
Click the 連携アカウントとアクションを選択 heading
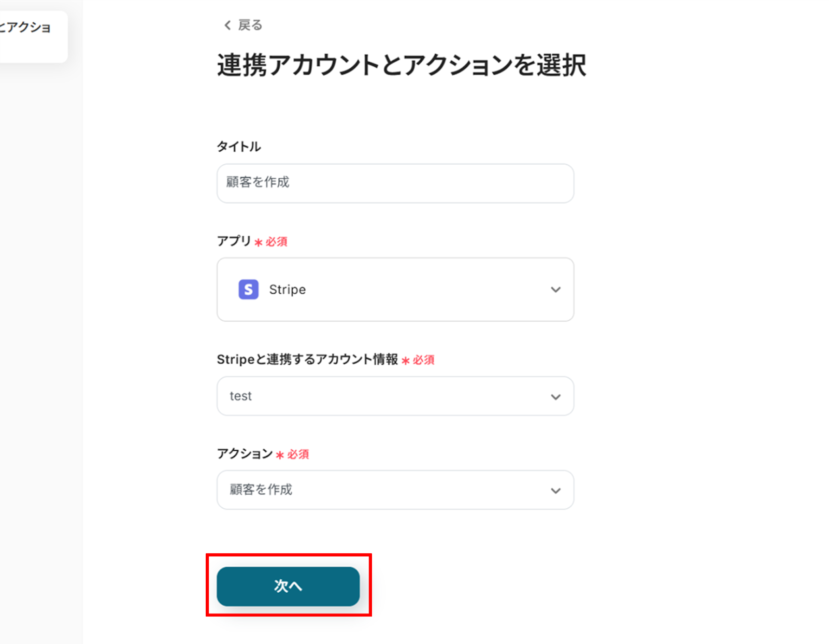click(402, 66)
